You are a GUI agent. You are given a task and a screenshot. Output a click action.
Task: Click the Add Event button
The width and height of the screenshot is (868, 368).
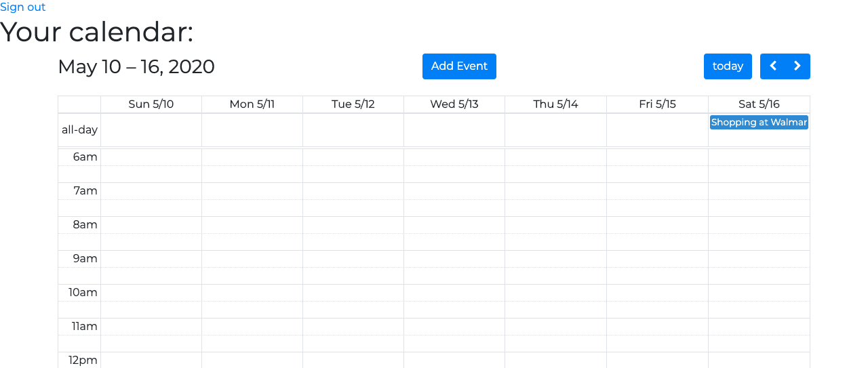coord(459,66)
